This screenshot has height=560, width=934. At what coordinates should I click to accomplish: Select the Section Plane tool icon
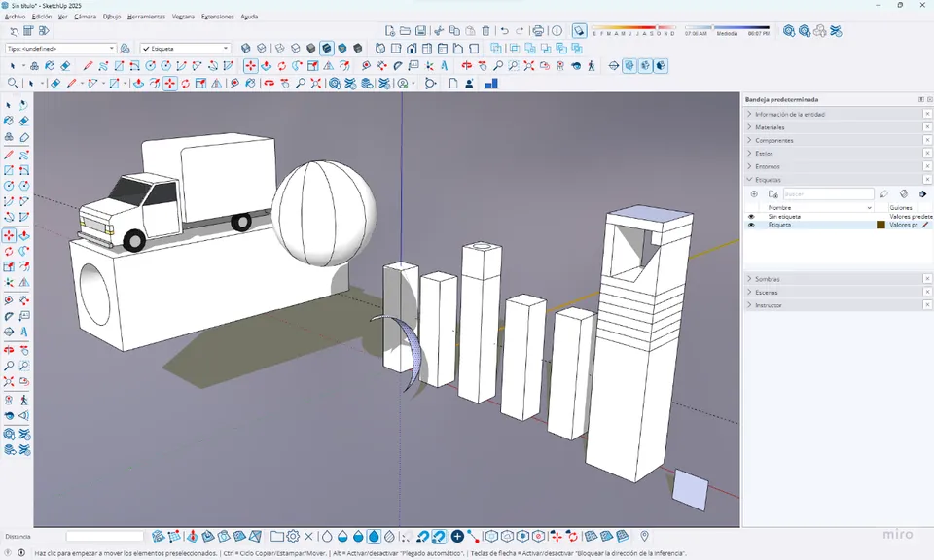pyautogui.click(x=614, y=66)
